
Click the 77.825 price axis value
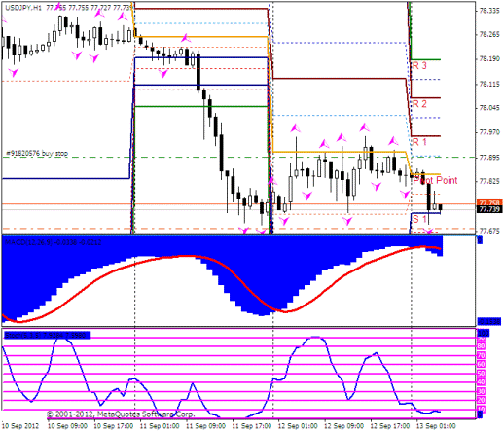488,181
